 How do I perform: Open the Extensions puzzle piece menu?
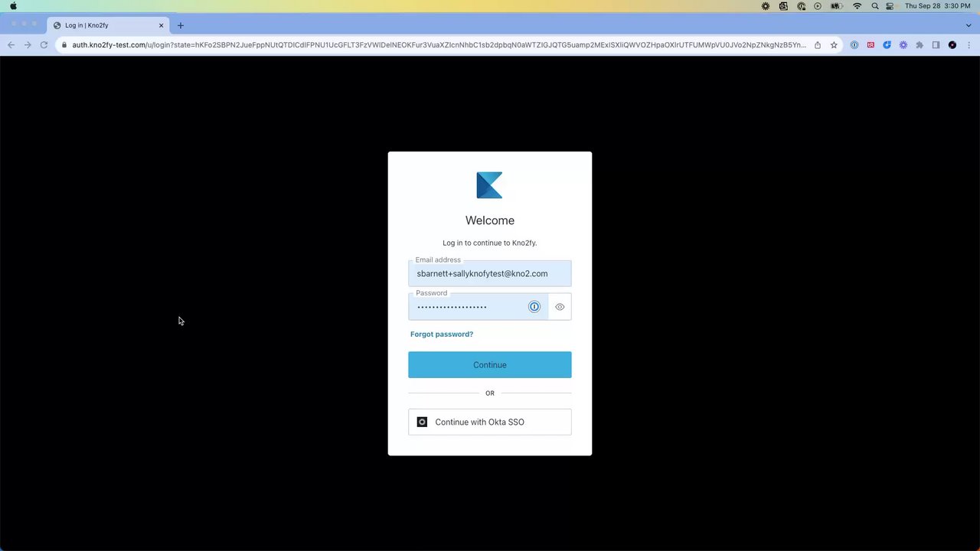click(x=920, y=45)
